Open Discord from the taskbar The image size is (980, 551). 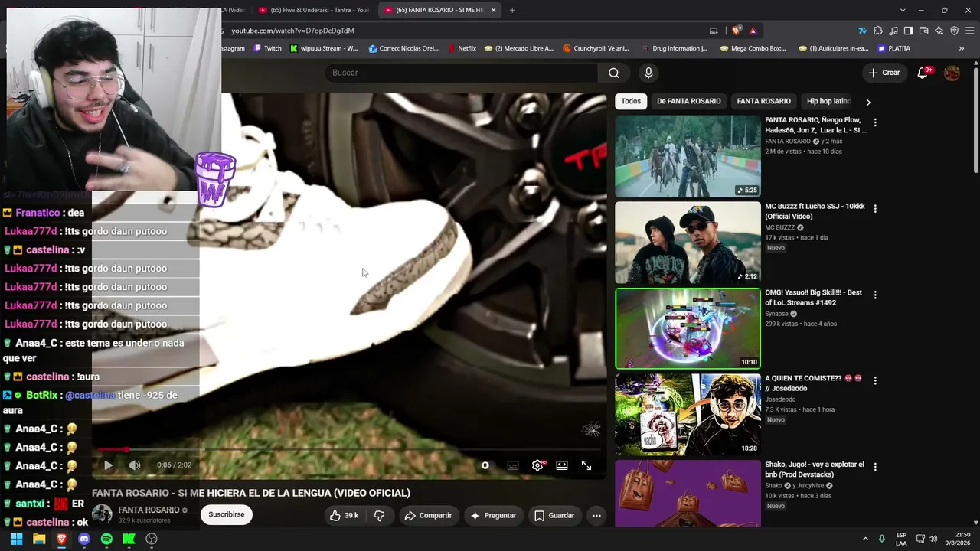84,539
